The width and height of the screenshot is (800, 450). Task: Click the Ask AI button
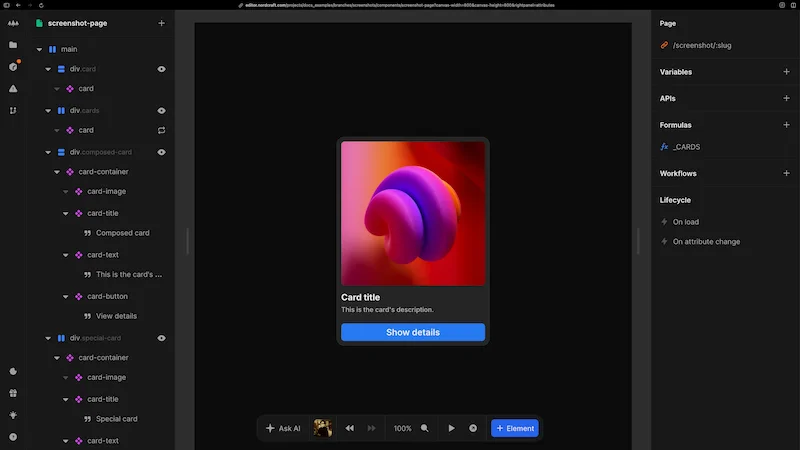point(283,428)
